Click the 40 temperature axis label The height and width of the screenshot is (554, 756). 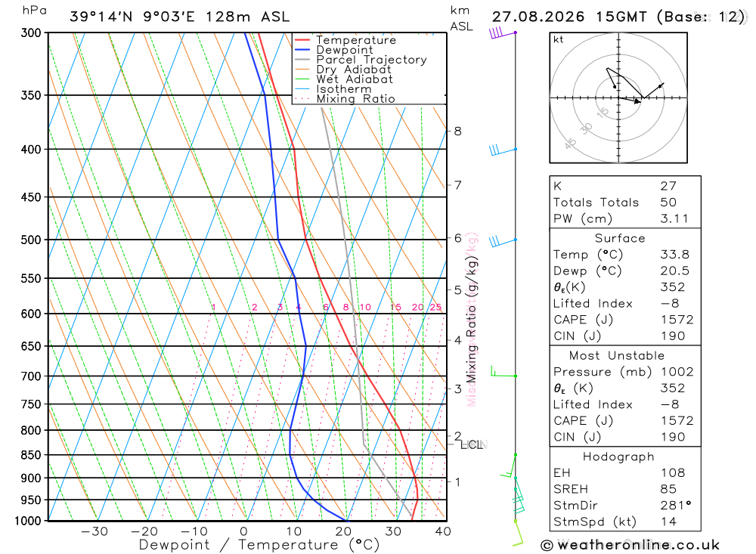(443, 531)
